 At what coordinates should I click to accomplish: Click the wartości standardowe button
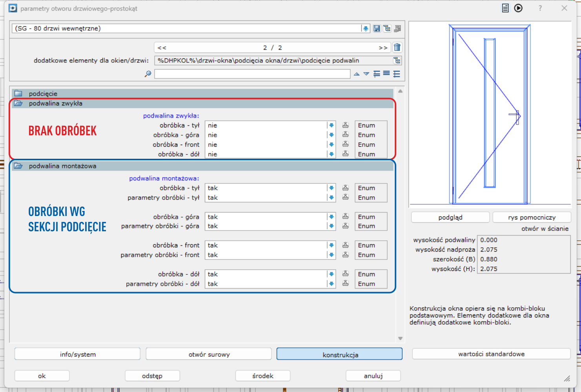(491, 354)
